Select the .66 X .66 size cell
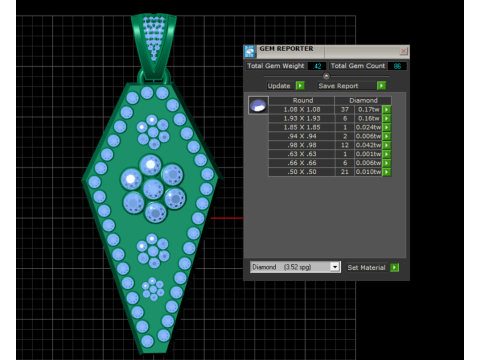Viewport: 480px width, 360px height. (x=302, y=163)
